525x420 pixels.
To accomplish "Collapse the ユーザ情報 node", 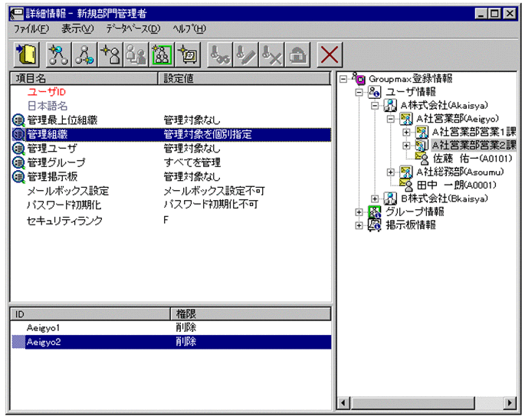I will [359, 92].
